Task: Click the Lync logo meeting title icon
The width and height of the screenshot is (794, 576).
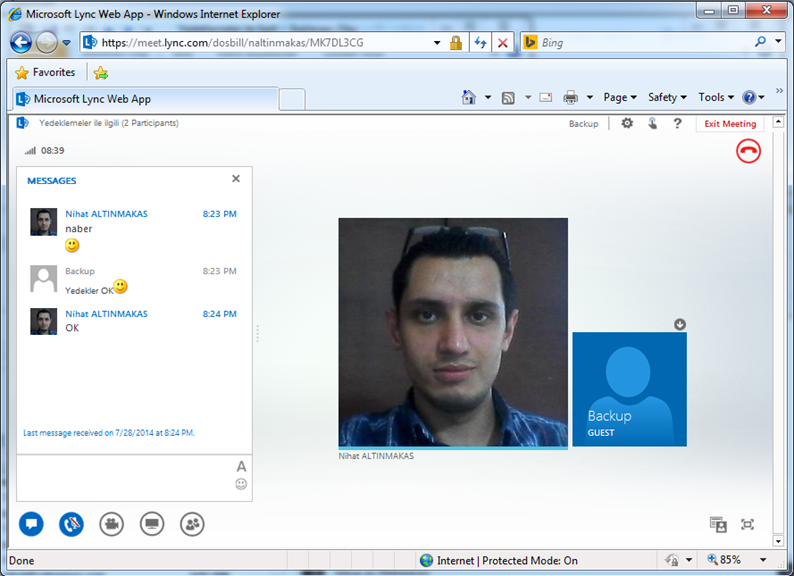Action: (x=22, y=123)
